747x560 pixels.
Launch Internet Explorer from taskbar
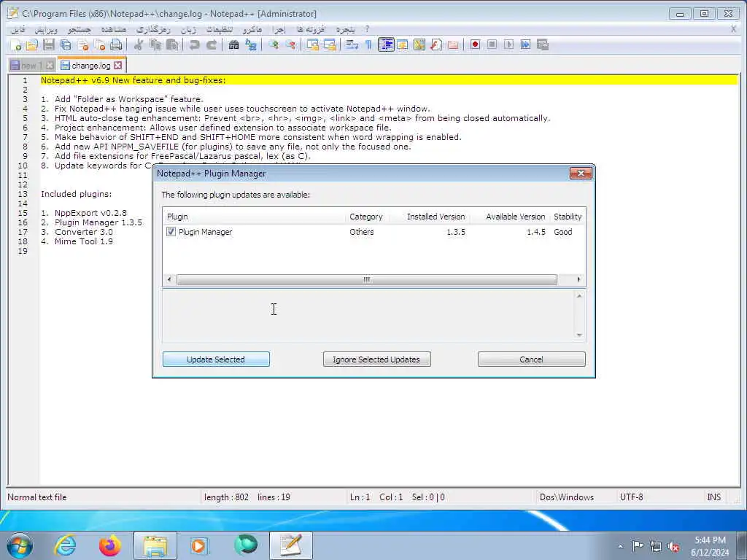click(65, 545)
